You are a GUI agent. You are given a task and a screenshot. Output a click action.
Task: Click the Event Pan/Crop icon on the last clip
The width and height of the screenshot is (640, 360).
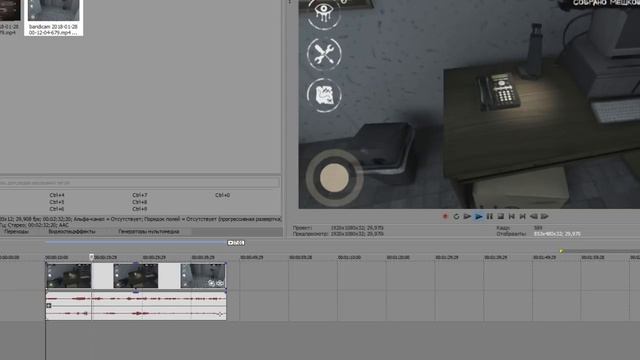(x=211, y=283)
